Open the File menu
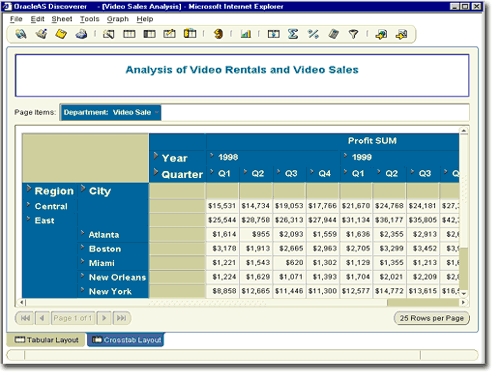 (x=16, y=19)
